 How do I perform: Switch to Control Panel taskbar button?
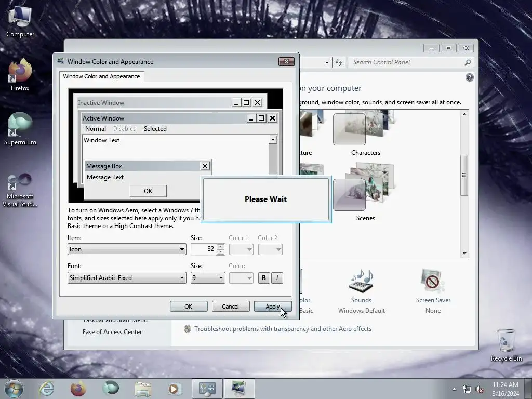pyautogui.click(x=207, y=389)
